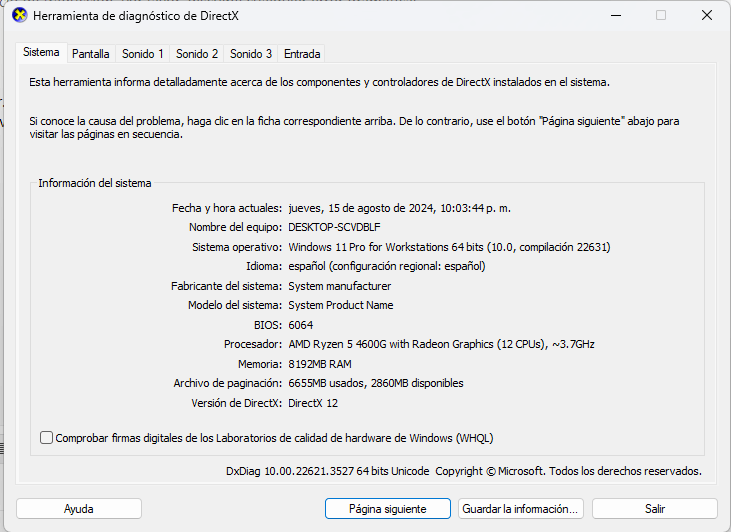Click the Sistema operativo label
This screenshot has height=532, width=731.
pyautogui.click(x=237, y=247)
